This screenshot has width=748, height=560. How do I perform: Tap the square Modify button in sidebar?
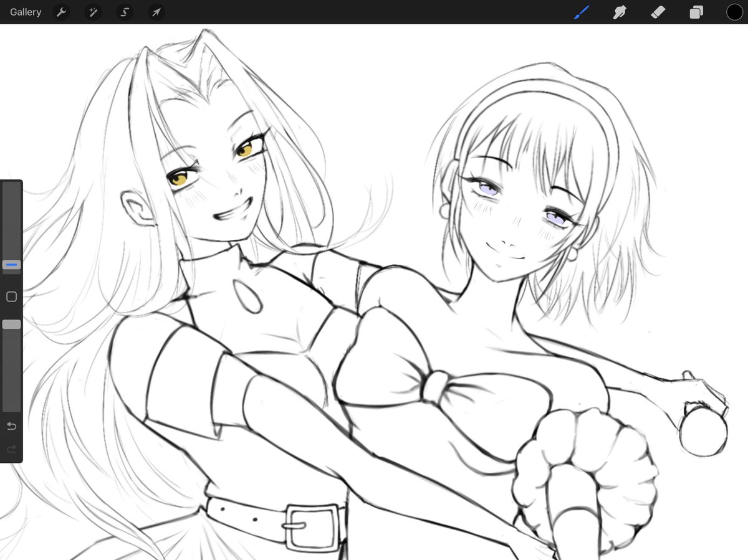click(x=11, y=297)
